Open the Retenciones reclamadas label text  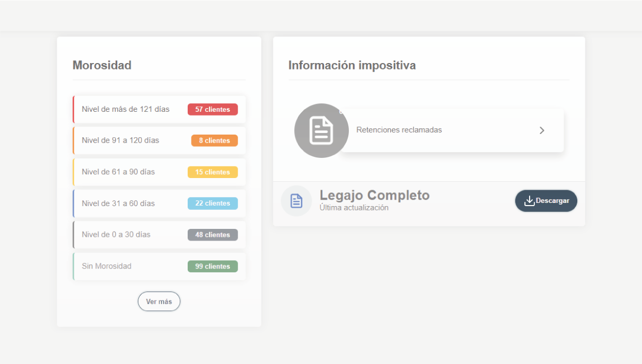[399, 130]
